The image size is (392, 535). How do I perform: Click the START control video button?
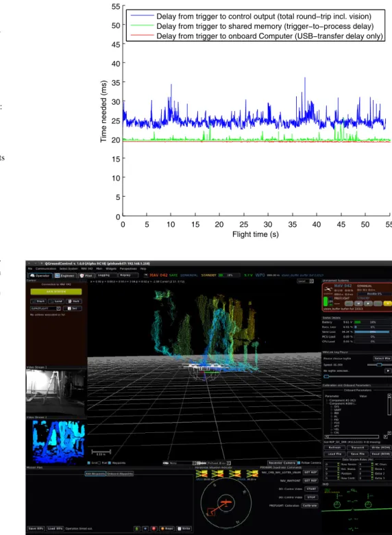pyautogui.click(x=311, y=489)
